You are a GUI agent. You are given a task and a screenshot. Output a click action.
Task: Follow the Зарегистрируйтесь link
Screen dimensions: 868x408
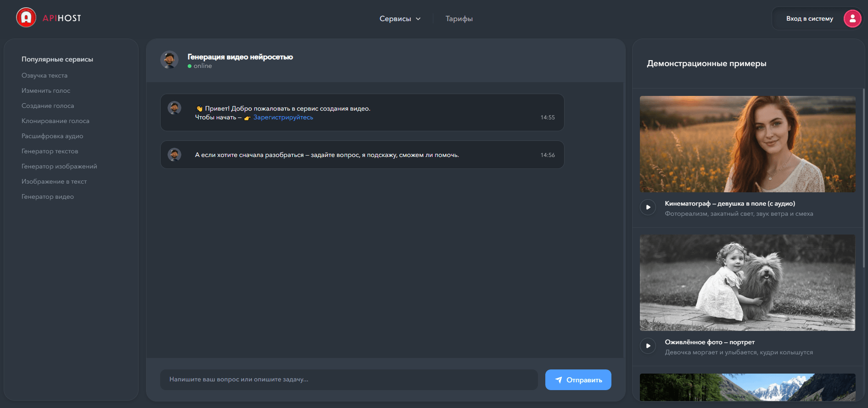click(283, 117)
